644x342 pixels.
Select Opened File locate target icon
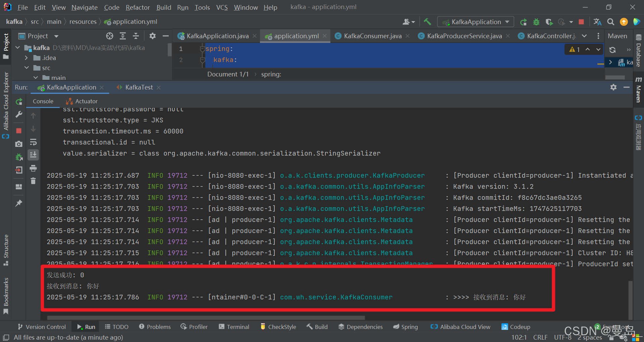pos(110,36)
